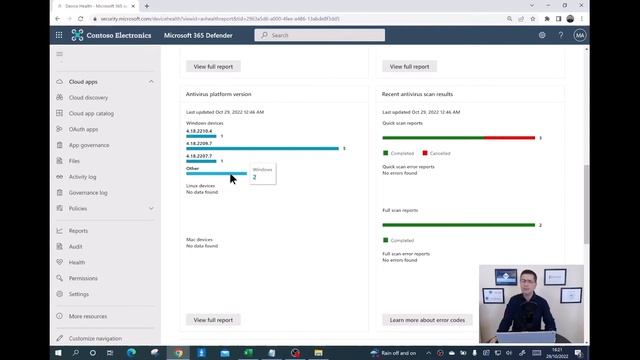The height and width of the screenshot is (360, 640).
Task: Open the Activity log
Action: click(x=82, y=177)
